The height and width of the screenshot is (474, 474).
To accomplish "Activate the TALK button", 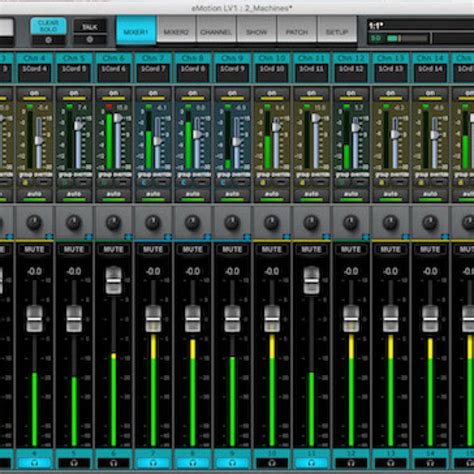I will (x=90, y=27).
